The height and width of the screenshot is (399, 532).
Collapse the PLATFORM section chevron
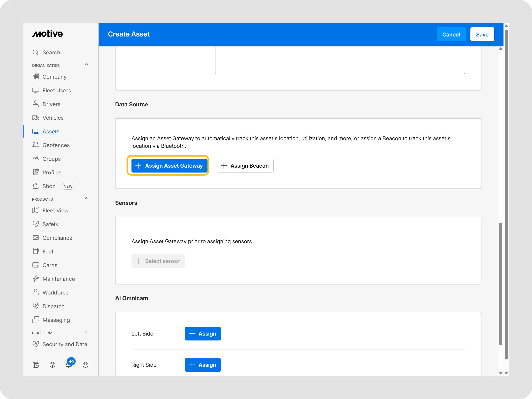pos(87,332)
